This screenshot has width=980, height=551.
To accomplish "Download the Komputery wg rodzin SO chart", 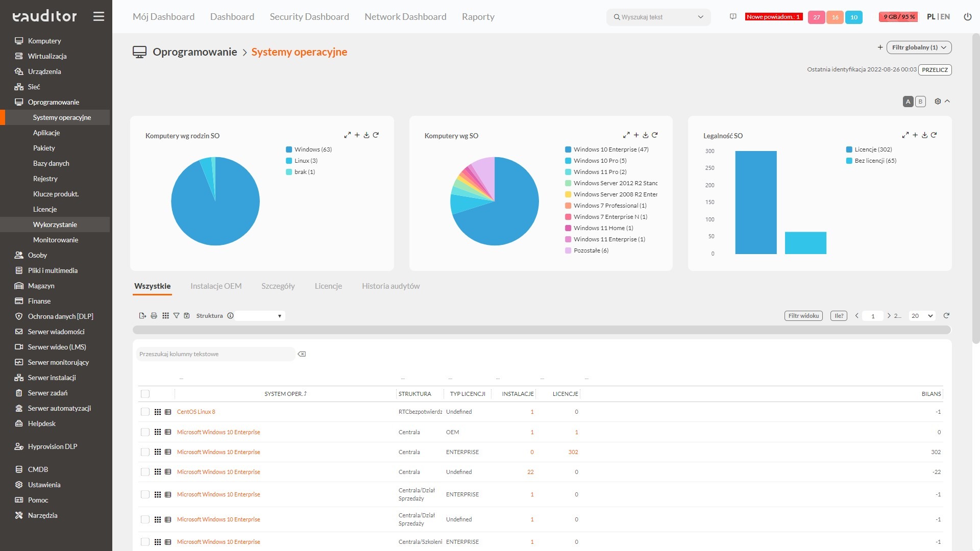I will click(366, 135).
